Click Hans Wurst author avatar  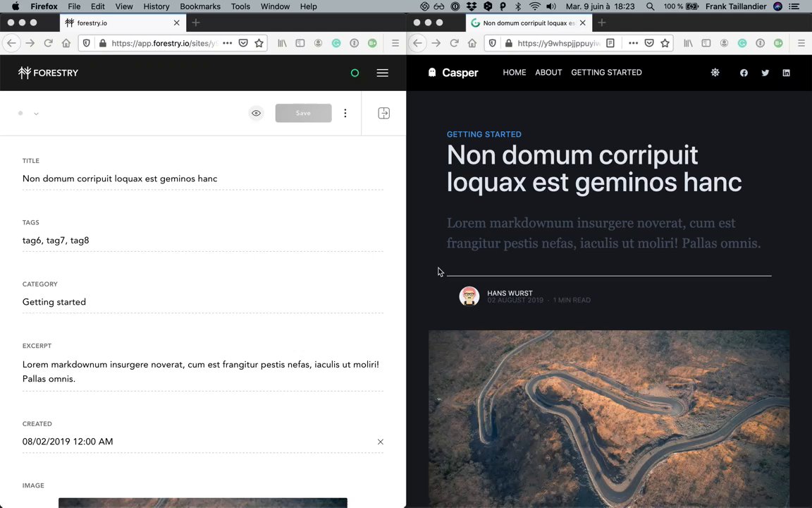(x=469, y=296)
